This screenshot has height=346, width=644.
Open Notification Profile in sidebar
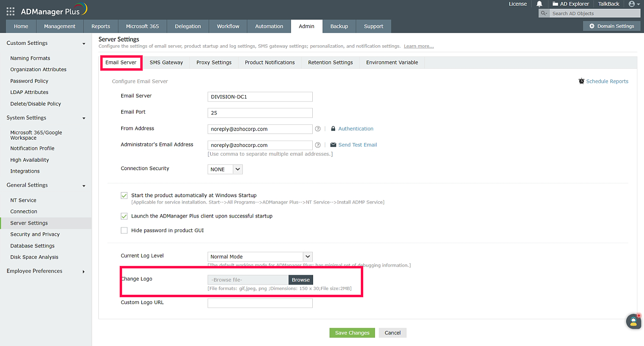(32, 148)
